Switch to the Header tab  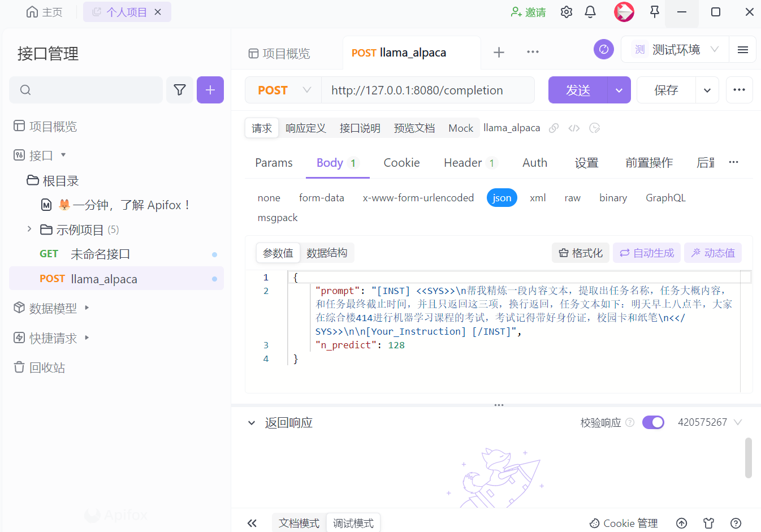463,163
